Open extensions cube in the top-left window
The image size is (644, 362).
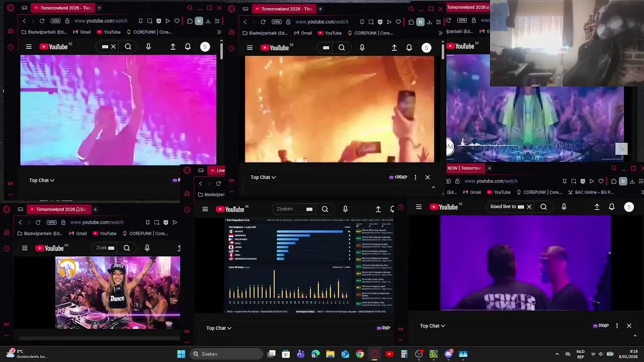point(190,21)
